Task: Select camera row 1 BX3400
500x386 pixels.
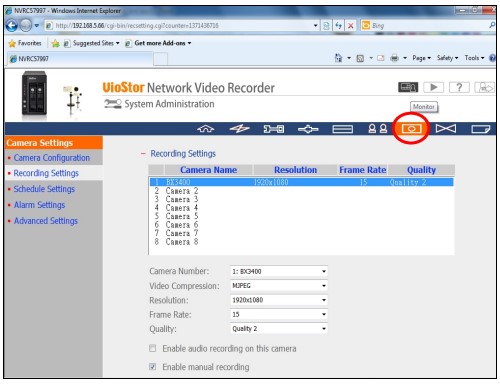Action: tap(301, 182)
